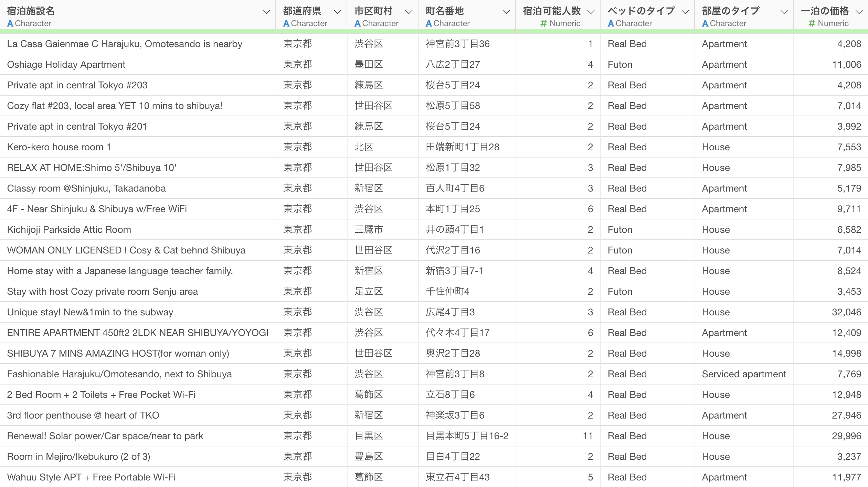This screenshot has width=868, height=487.
Task: Open the 都道府県 column dropdown arrow
Action: 338,12
